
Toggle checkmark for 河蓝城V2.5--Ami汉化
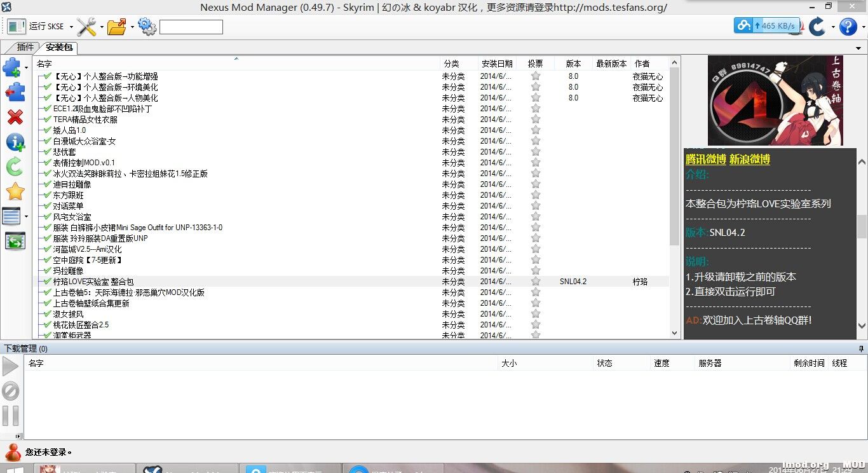click(48, 249)
